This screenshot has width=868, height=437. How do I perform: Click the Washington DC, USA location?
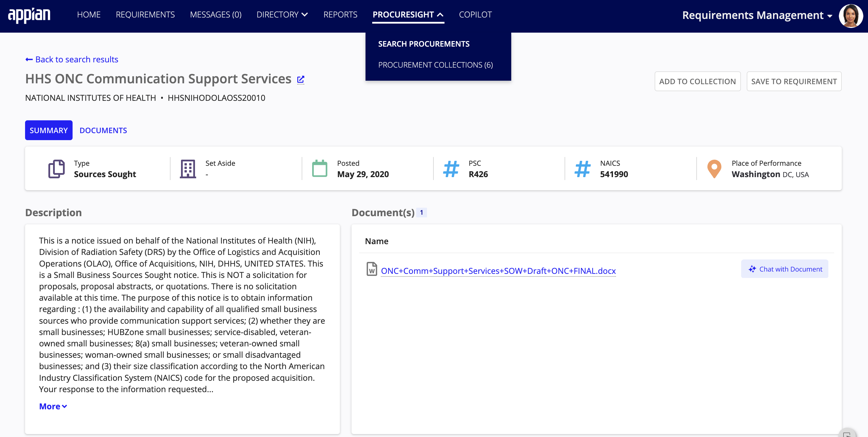[x=770, y=174]
